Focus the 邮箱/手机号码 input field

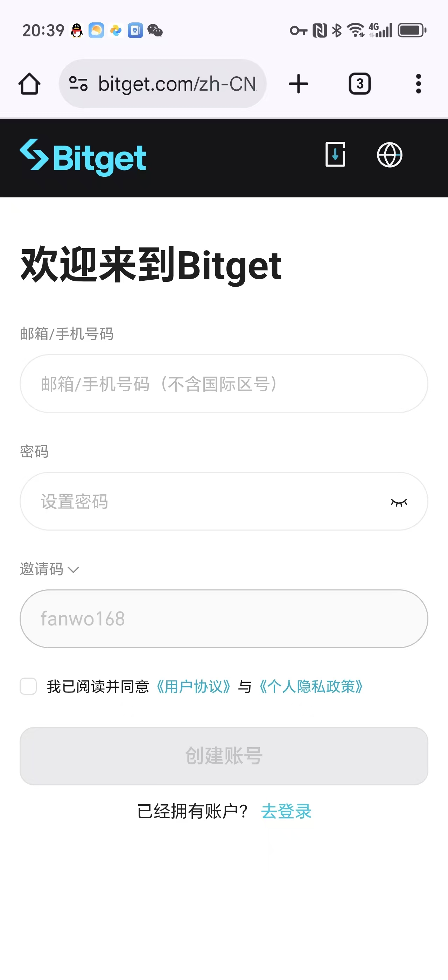pos(224,384)
